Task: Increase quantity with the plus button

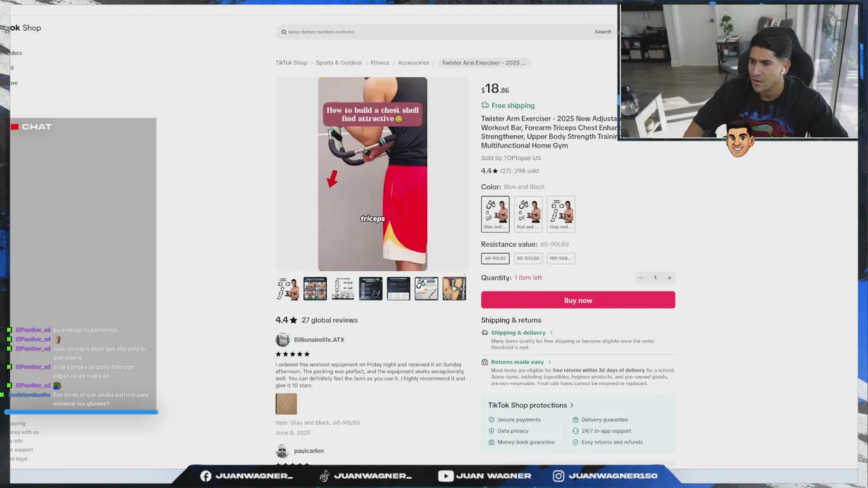Action: point(669,278)
